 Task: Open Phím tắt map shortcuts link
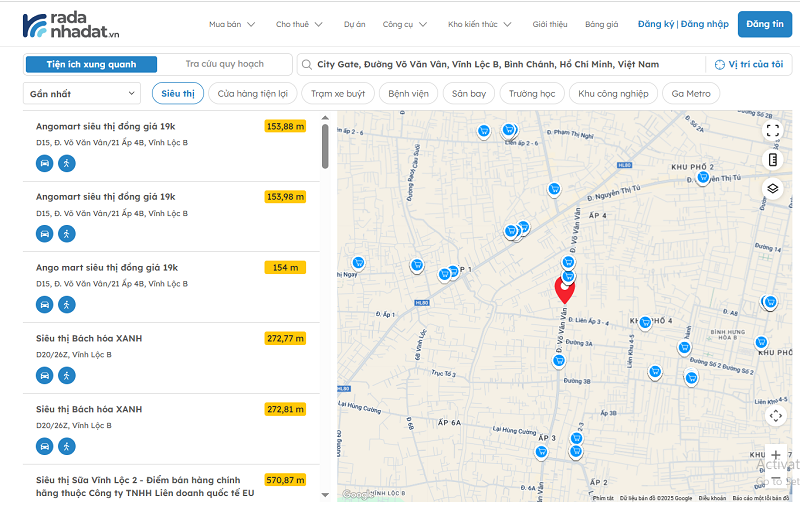coord(603,498)
